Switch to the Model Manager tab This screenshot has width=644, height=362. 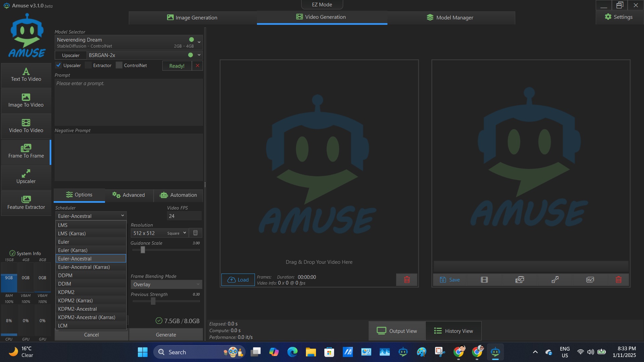(450, 17)
